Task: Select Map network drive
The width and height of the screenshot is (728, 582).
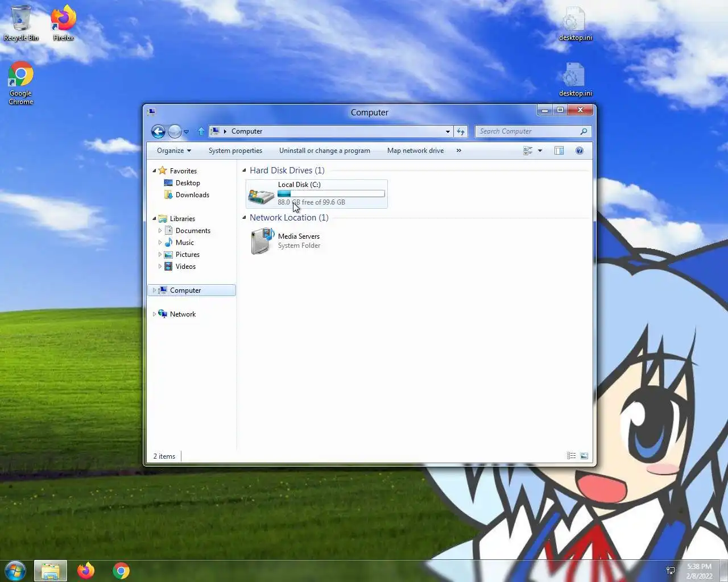Action: (x=415, y=151)
